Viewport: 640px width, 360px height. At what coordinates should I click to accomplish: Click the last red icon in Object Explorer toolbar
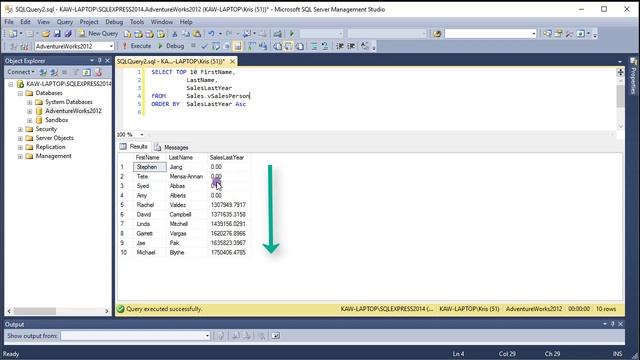pos(98,72)
